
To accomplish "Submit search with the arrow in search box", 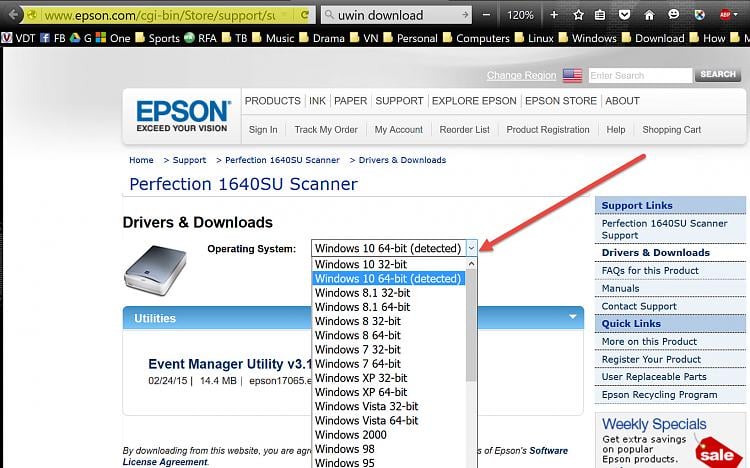I will tap(465, 15).
